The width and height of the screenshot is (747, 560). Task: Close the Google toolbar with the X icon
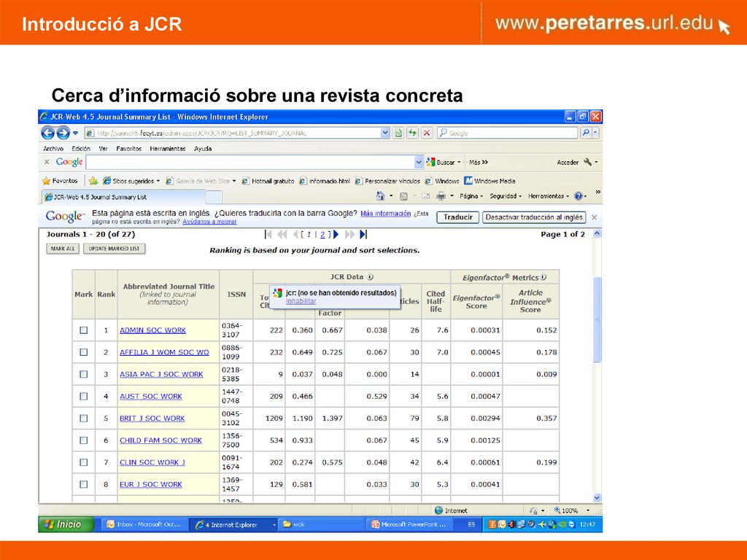pos(47,162)
